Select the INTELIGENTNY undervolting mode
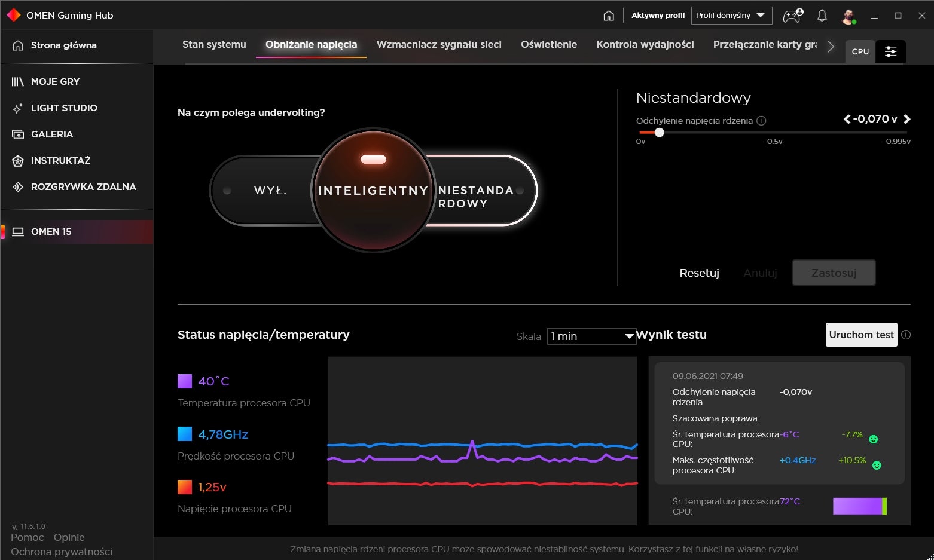Viewport: 934px width, 560px height. pos(373,191)
